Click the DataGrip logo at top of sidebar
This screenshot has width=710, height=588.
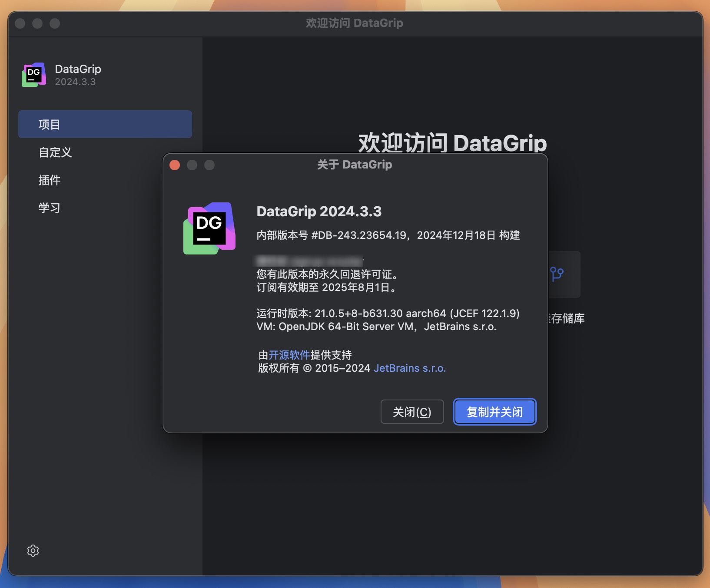[x=33, y=74]
